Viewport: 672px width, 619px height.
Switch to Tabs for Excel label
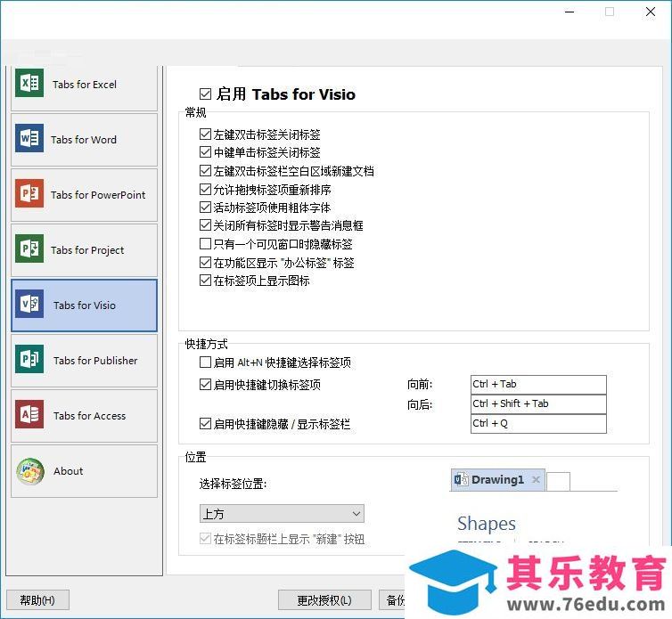point(85,85)
